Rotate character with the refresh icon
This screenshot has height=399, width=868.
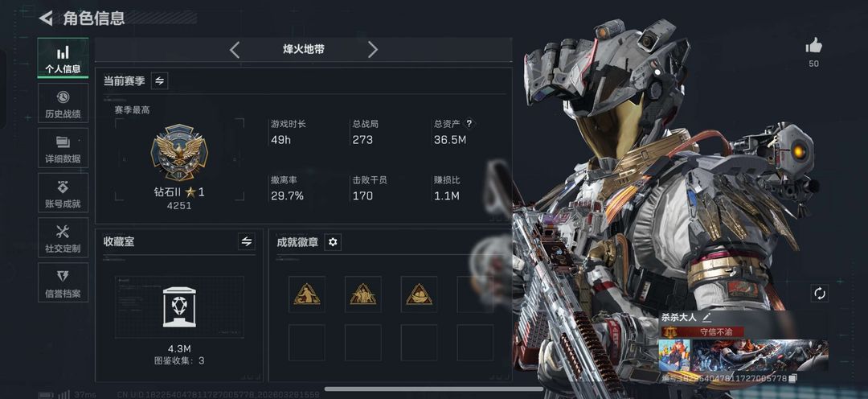click(819, 293)
